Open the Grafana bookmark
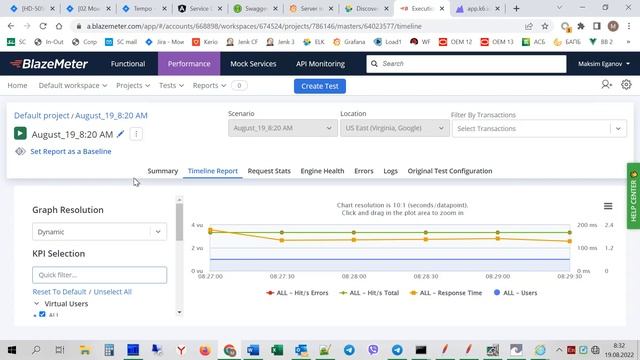 coord(349,42)
